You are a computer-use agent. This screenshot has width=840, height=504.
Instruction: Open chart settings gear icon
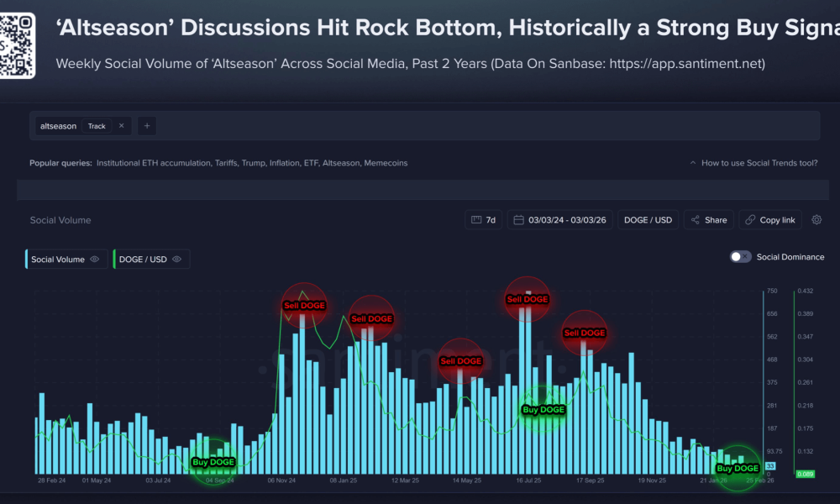pyautogui.click(x=817, y=220)
